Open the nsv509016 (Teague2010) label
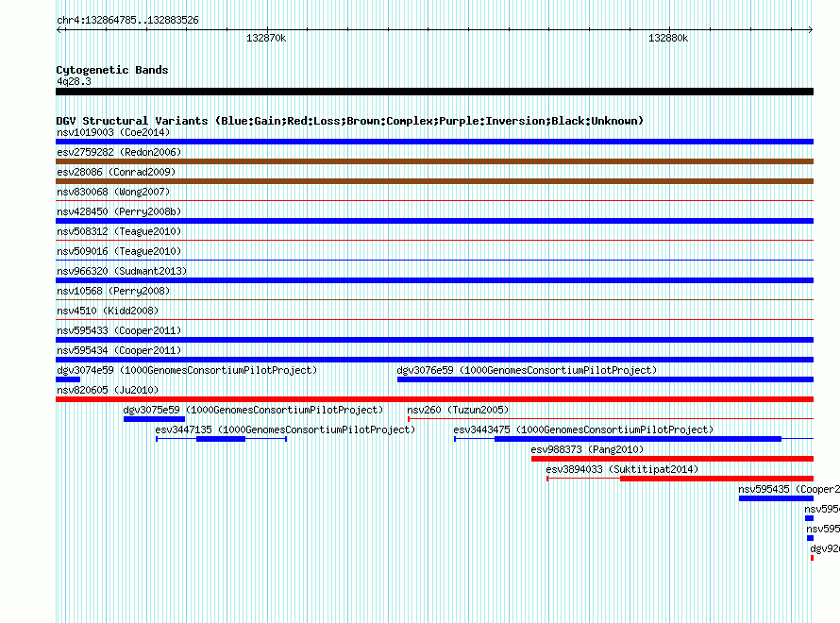Viewport: 840px width, 623px height. click(119, 251)
